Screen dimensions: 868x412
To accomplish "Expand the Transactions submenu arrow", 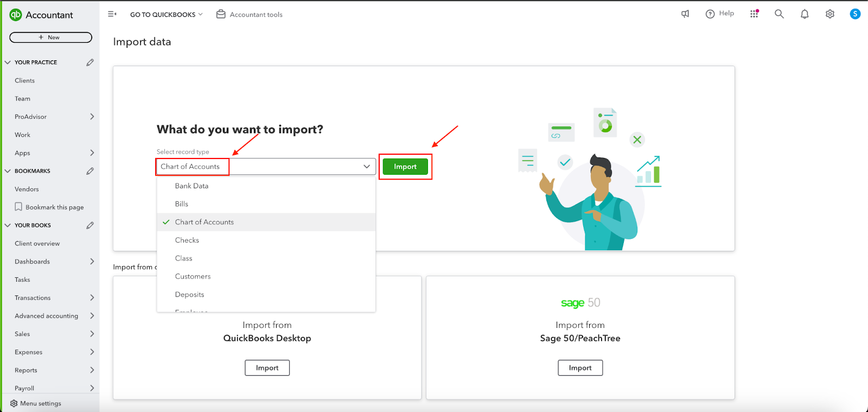I will (x=92, y=297).
